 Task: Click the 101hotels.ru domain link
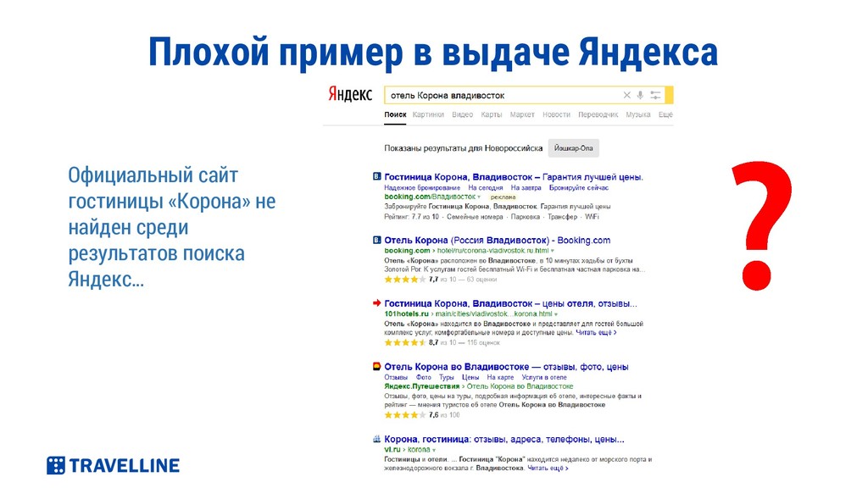tap(406, 313)
